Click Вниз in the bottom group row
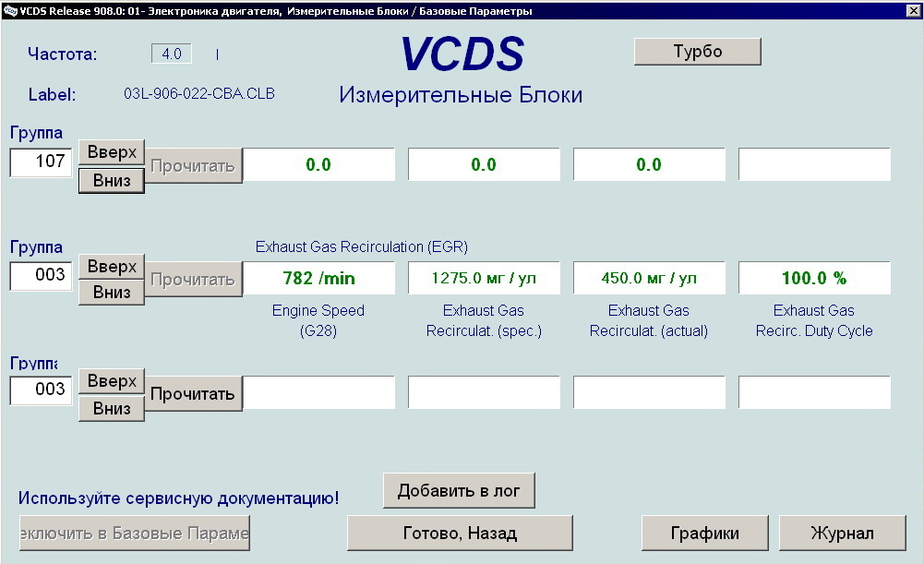This screenshot has height=564, width=924. [x=112, y=408]
